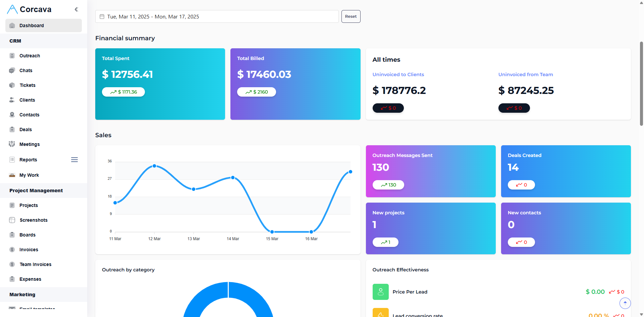Screen dimensions: 644x317
Task: Click the Projects sidebar icon
Action: 12,205
